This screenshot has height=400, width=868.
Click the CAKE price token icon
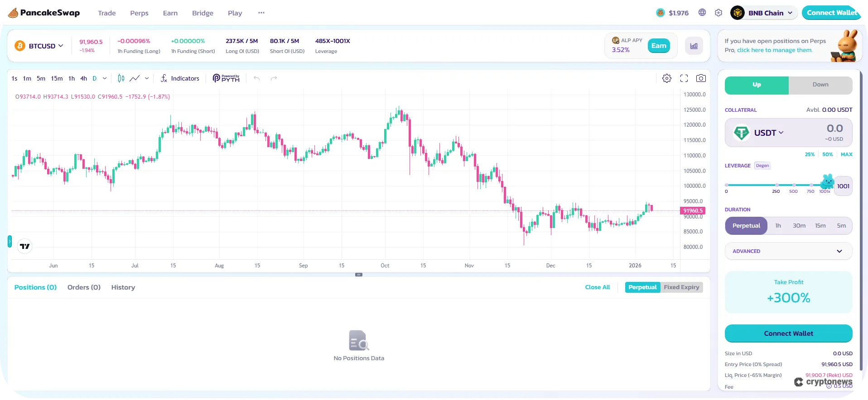(661, 13)
